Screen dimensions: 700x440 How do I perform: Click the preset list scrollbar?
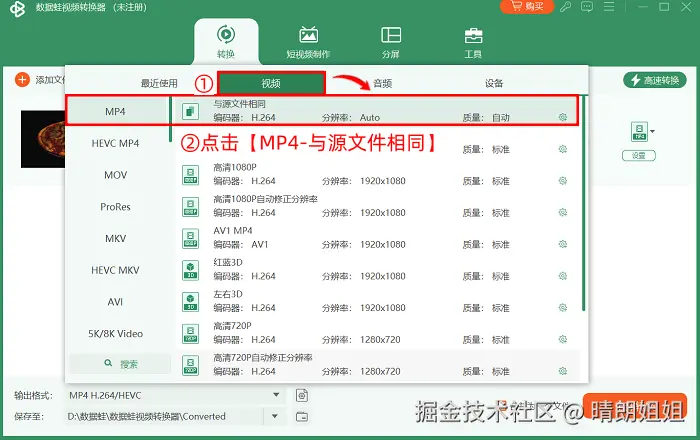(583, 203)
